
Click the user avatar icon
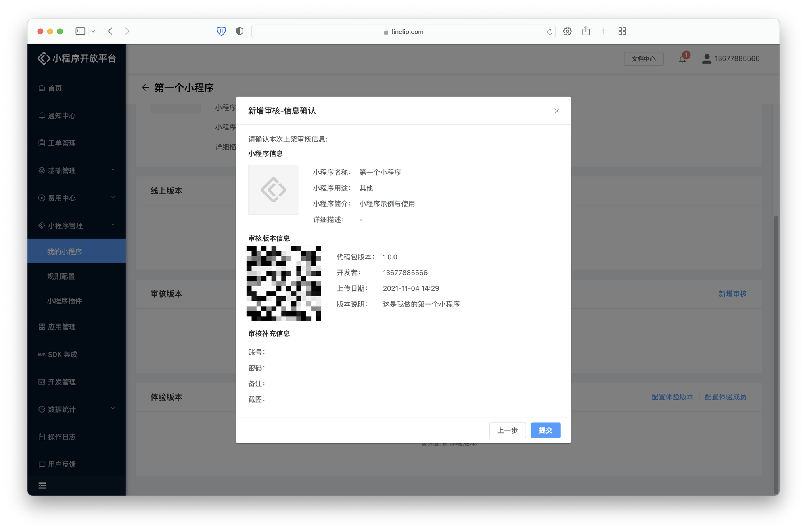707,59
